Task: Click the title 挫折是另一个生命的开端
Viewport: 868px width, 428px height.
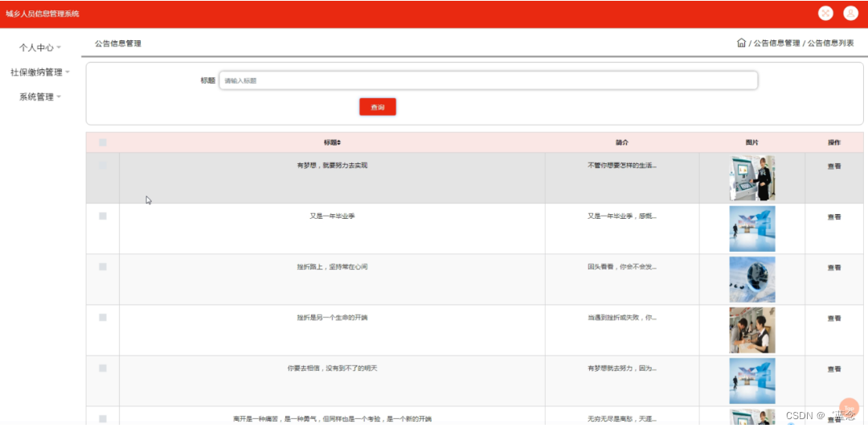Action: [332, 318]
